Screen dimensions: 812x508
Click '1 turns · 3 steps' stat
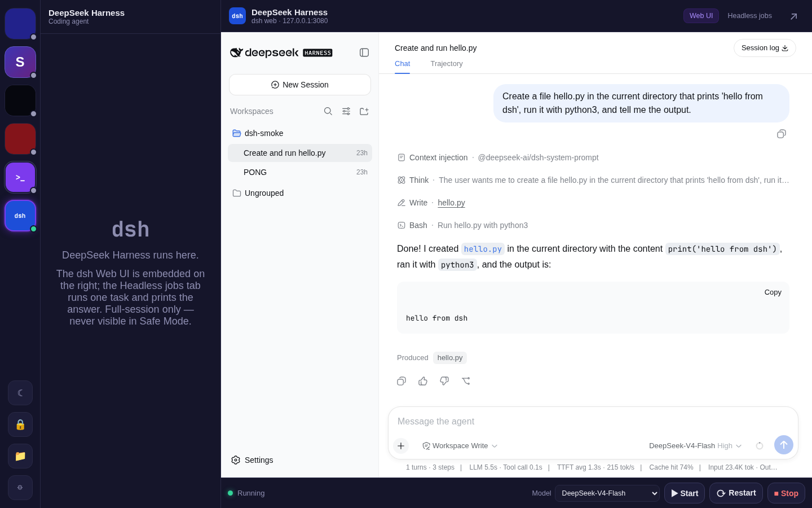pos(430,467)
